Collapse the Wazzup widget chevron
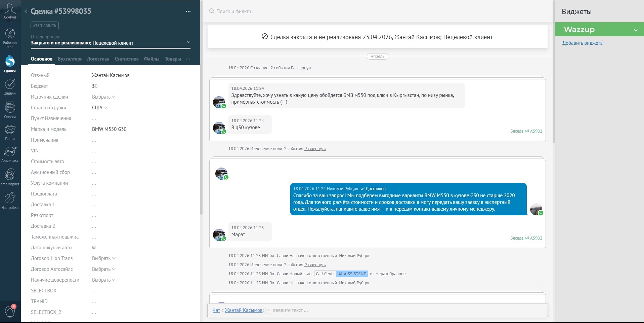 point(636,30)
